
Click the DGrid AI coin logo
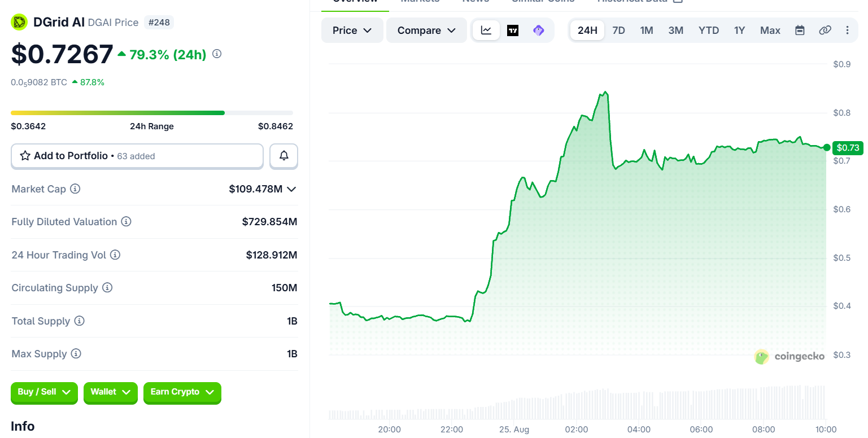[19, 22]
